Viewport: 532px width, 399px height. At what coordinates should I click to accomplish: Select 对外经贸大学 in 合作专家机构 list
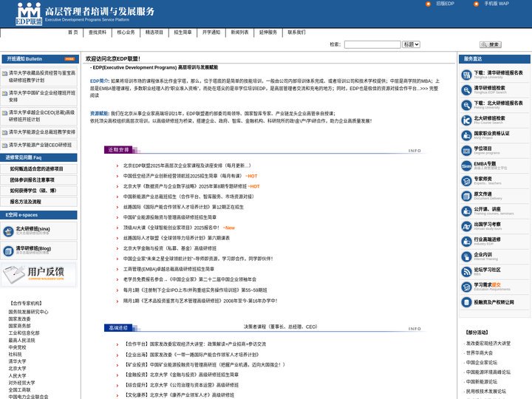21,383
